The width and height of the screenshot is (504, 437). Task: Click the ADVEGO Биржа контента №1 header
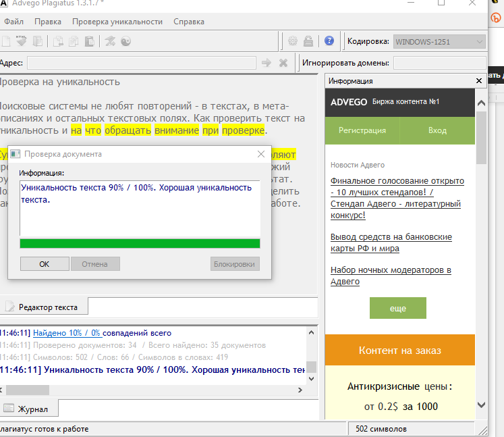[x=400, y=103]
